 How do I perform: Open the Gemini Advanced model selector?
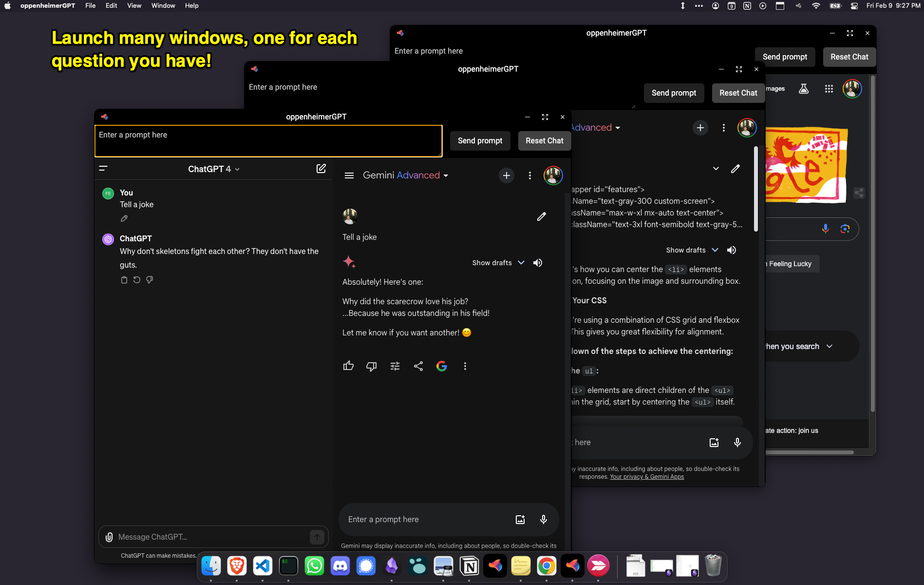(x=405, y=175)
